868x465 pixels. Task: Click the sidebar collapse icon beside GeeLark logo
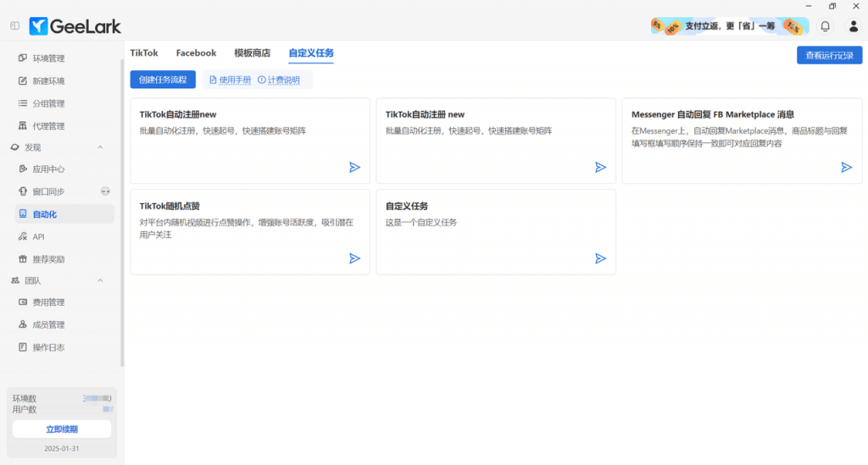14,26
